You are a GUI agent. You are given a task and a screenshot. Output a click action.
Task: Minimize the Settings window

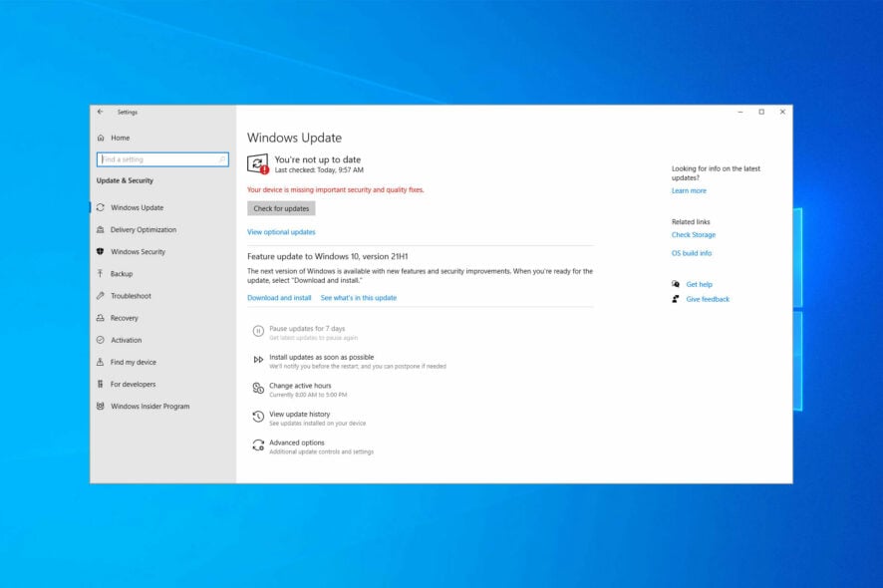pos(740,112)
